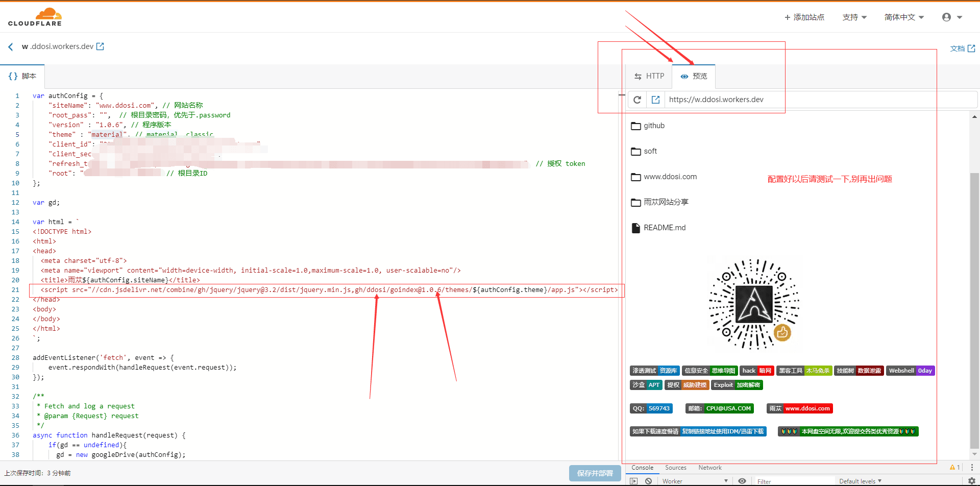Viewport: 980px width, 486px height.
Task: Open the www.ddosi.com folder
Action: [670, 177]
